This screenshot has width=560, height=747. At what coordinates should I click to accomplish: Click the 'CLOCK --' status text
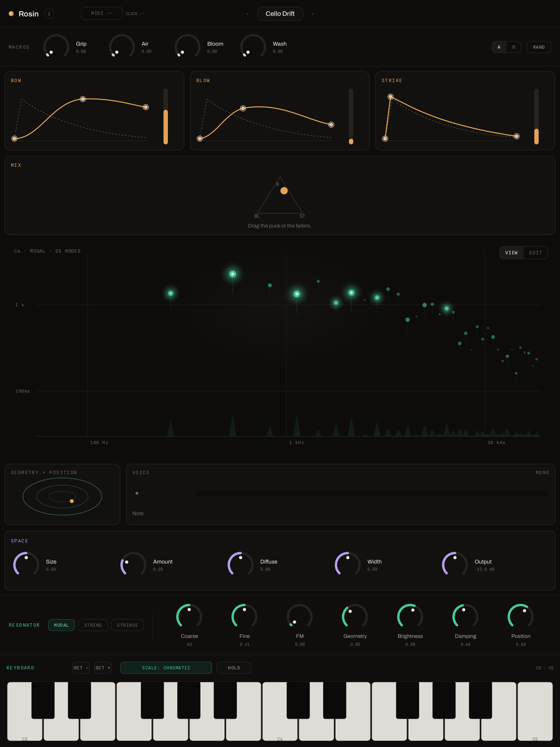click(x=135, y=14)
